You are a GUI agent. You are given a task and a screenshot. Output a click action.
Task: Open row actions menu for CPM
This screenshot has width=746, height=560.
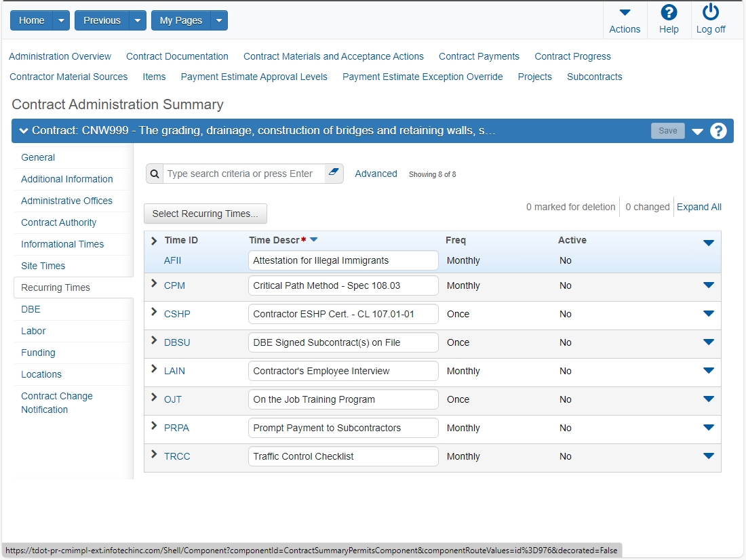709,285
